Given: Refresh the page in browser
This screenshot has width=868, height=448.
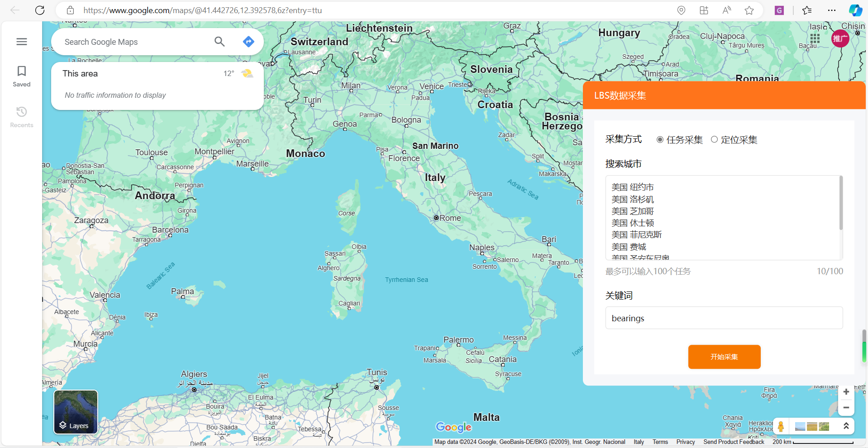Looking at the screenshot, I should 40,10.
